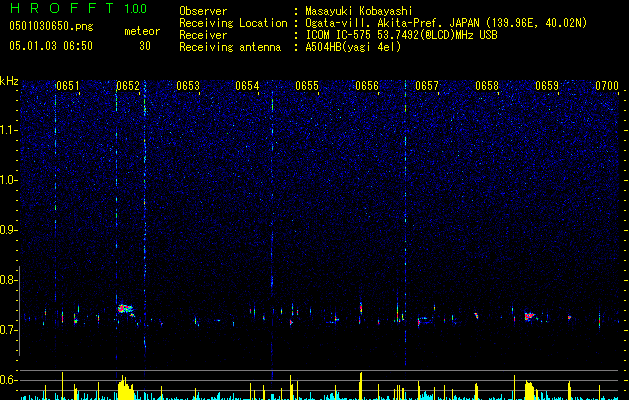Click the bright meteor echo after 0652
The height and width of the screenshot is (400, 629).
pos(125,309)
